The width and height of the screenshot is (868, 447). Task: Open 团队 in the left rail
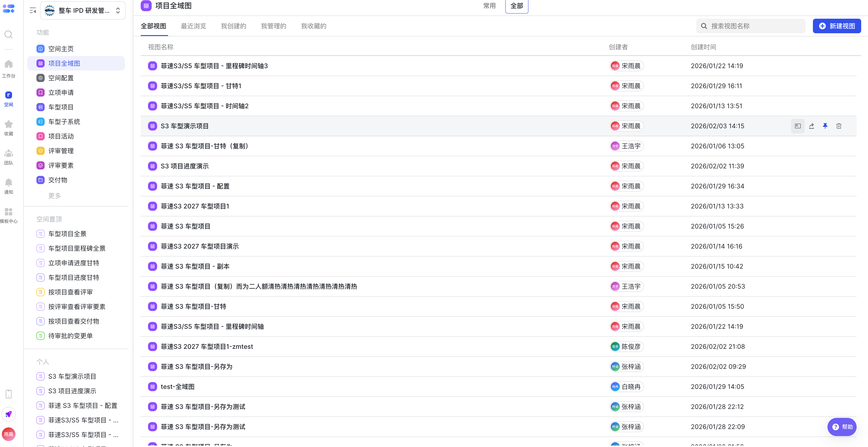point(8,157)
